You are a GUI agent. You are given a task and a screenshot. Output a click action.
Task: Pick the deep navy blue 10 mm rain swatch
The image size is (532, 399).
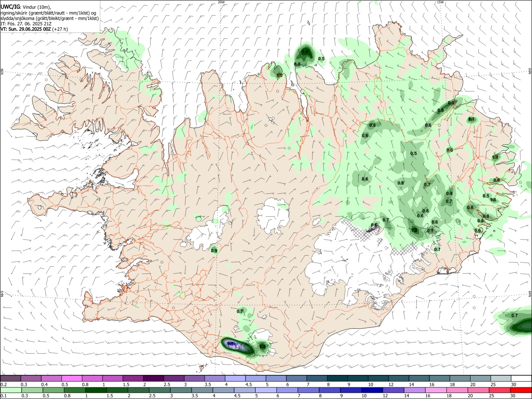[x=372, y=390]
